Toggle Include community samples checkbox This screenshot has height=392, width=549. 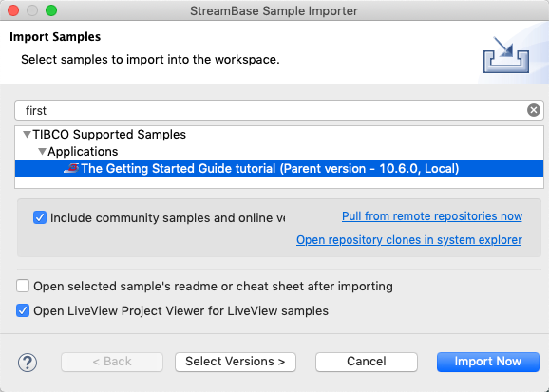click(40, 217)
